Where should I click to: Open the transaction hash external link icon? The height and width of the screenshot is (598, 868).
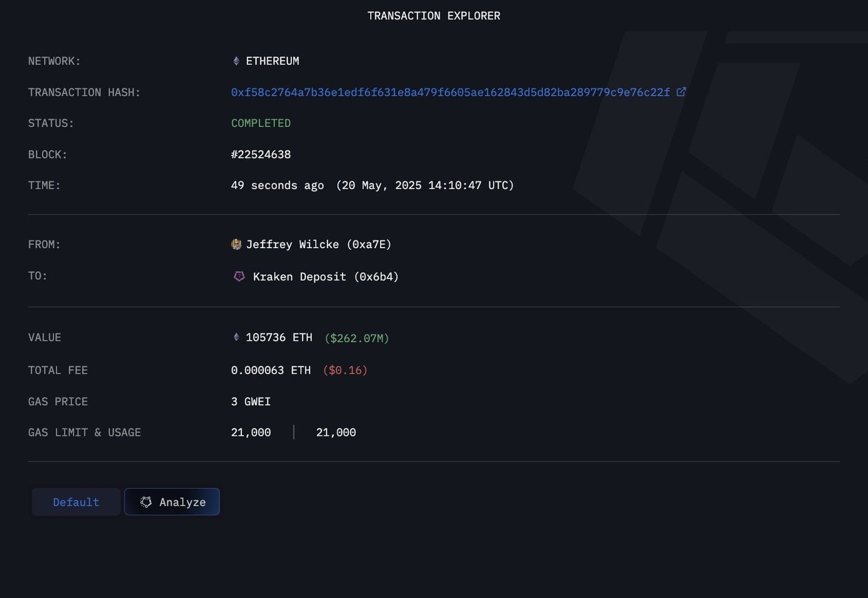click(x=681, y=91)
